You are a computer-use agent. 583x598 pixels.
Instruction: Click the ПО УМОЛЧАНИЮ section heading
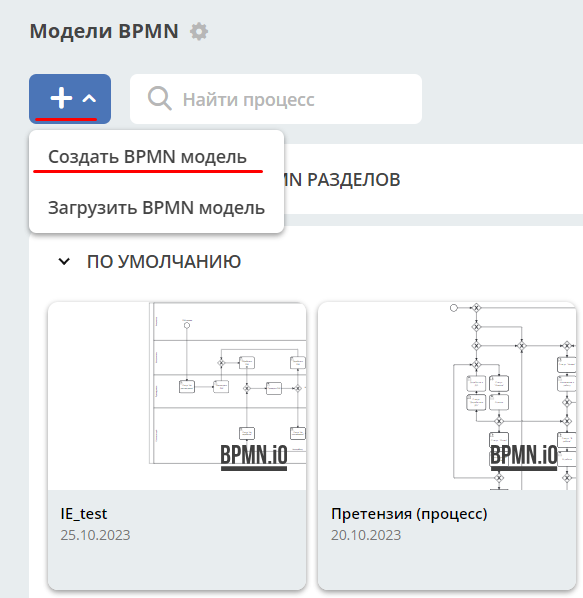164,262
